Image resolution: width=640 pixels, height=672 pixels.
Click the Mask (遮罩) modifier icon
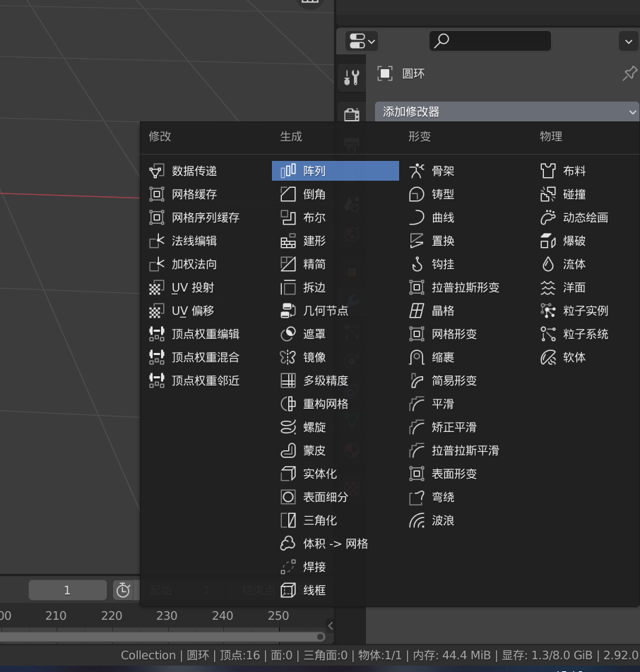tap(288, 334)
